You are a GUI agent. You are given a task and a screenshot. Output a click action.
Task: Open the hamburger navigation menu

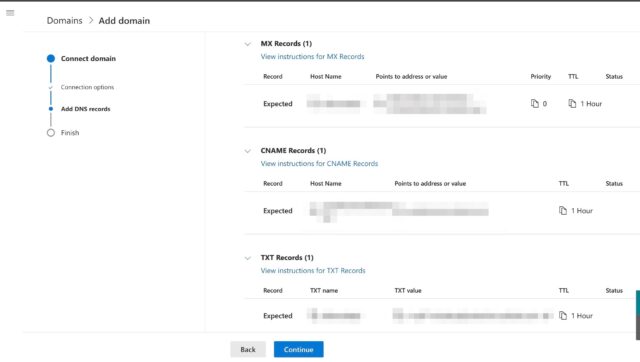tap(10, 13)
